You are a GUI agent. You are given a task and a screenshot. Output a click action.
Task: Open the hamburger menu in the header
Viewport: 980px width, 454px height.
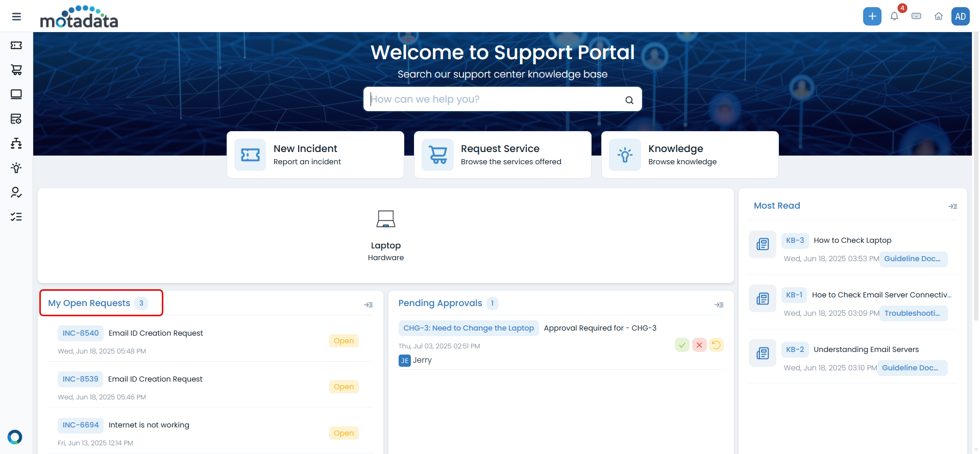tap(16, 16)
